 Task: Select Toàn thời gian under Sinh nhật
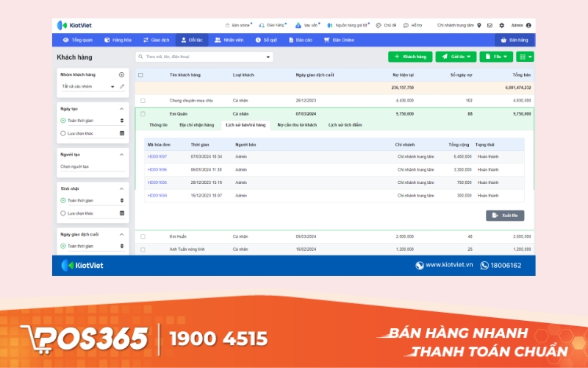tap(63, 200)
